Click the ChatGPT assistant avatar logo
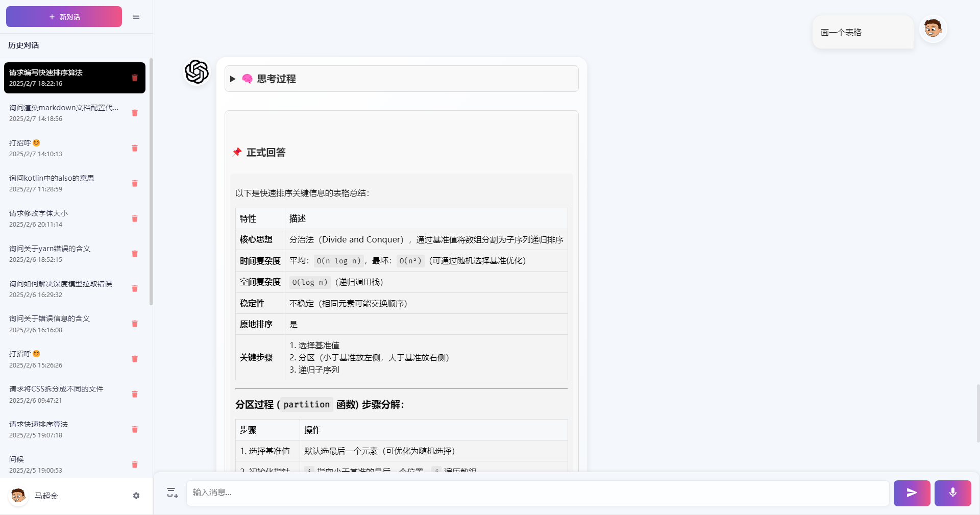This screenshot has width=980, height=515. 197,71
